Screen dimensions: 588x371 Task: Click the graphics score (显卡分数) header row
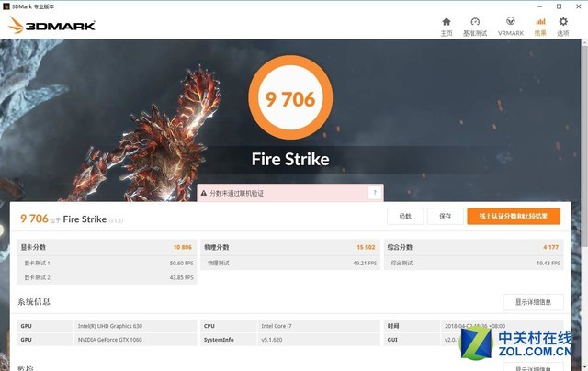tap(106, 247)
